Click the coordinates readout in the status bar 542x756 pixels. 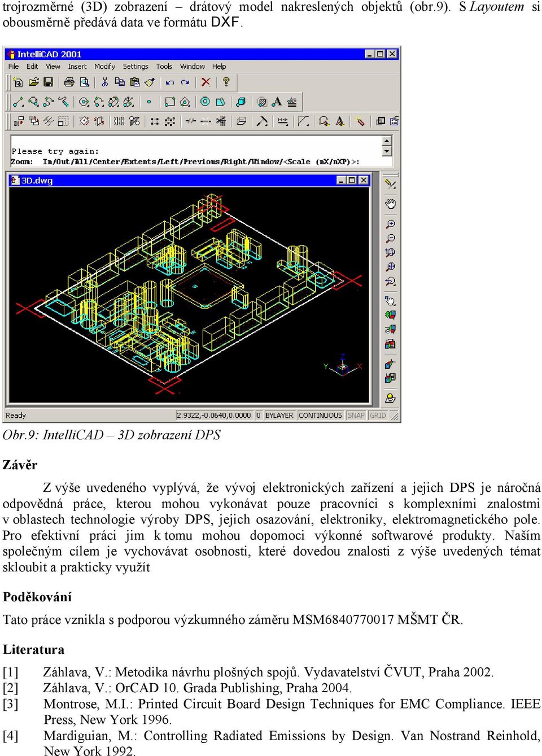tap(213, 416)
